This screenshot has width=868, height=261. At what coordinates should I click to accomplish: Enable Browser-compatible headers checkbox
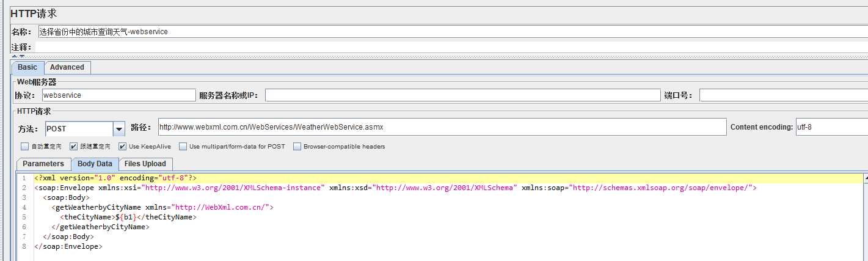(x=297, y=147)
